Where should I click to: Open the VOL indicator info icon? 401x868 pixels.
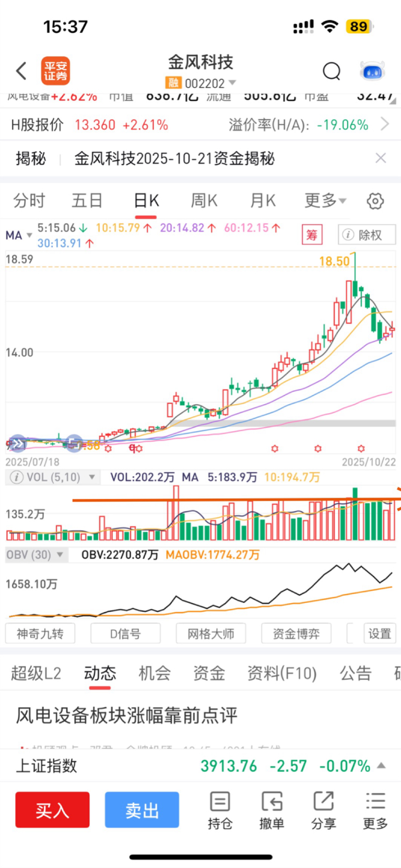17,477
